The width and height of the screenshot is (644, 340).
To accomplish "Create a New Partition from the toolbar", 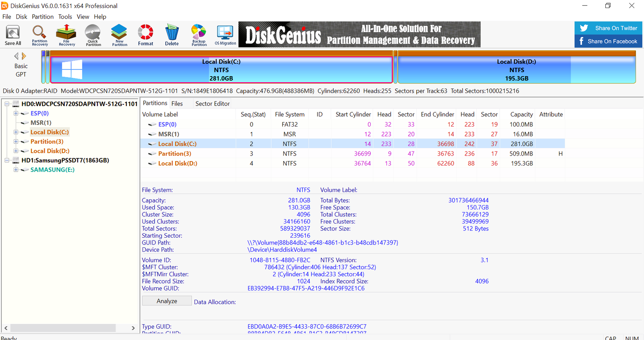I will 119,35.
